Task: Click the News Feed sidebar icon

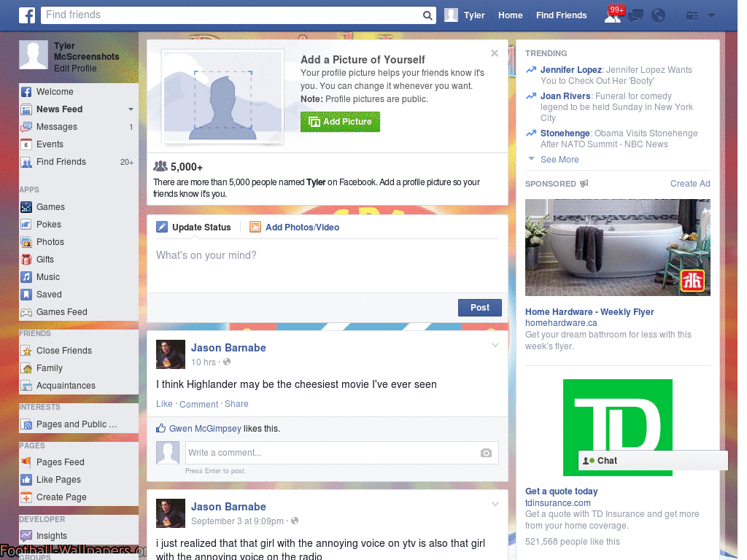Action: coord(26,109)
